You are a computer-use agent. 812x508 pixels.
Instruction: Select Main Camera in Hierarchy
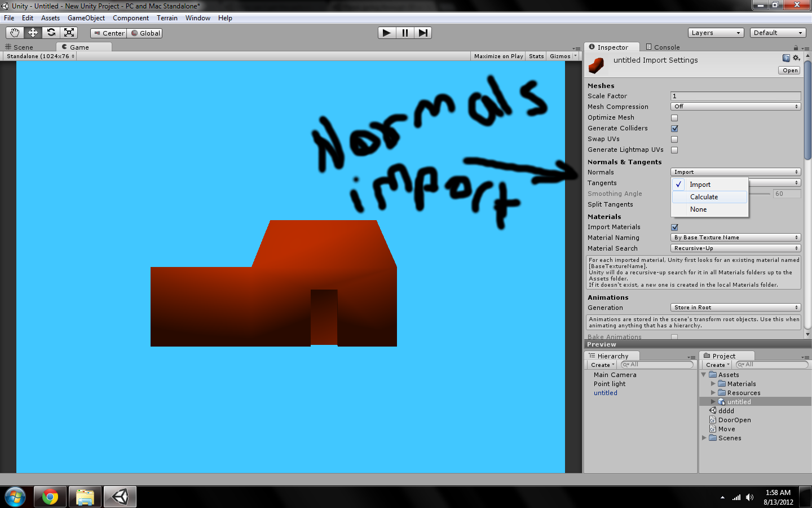(x=615, y=375)
